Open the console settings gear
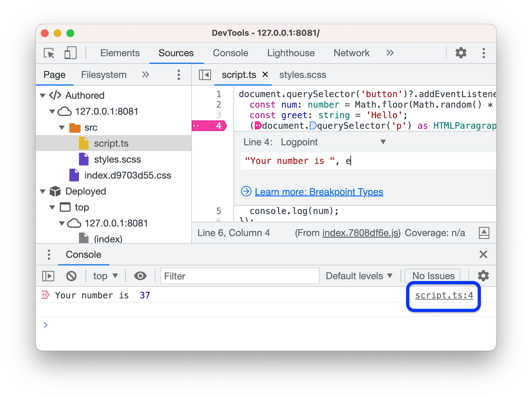 483,276
